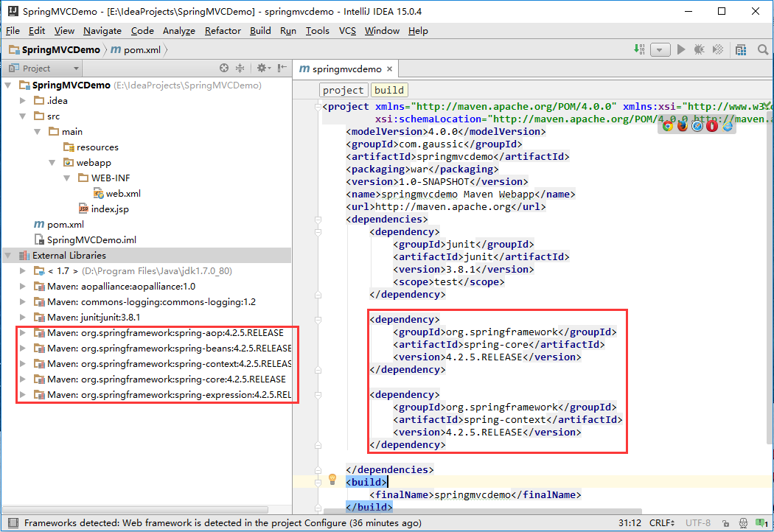Screen dimensions: 774x532
Task: Click the yellow intention light bulb
Action: pyautogui.click(x=332, y=479)
